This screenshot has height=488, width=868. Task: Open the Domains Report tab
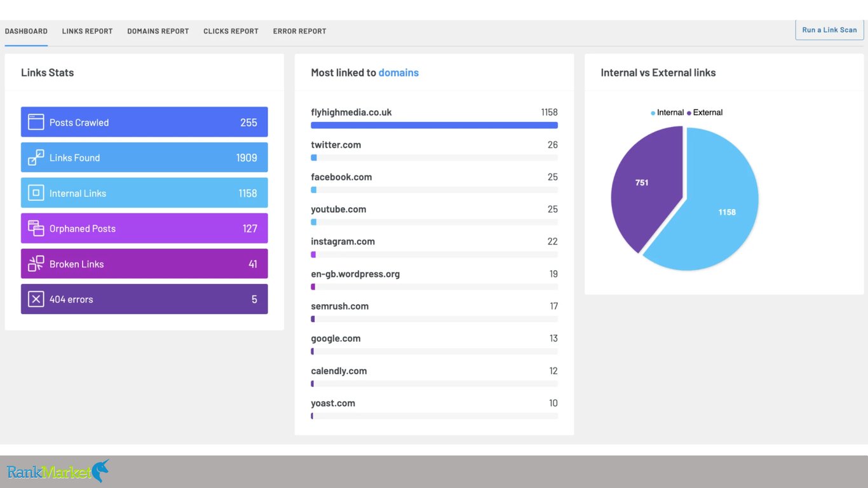click(158, 31)
